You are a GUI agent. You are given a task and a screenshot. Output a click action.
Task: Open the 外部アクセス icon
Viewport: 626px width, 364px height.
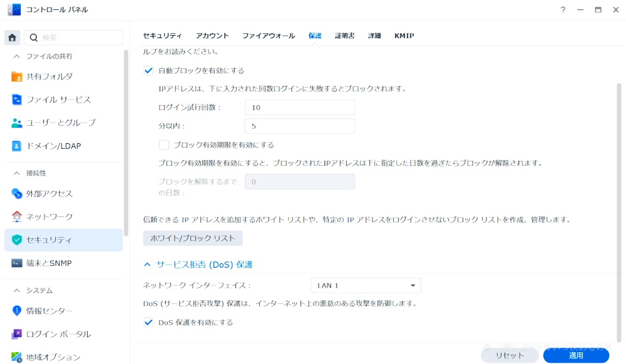[17, 193]
